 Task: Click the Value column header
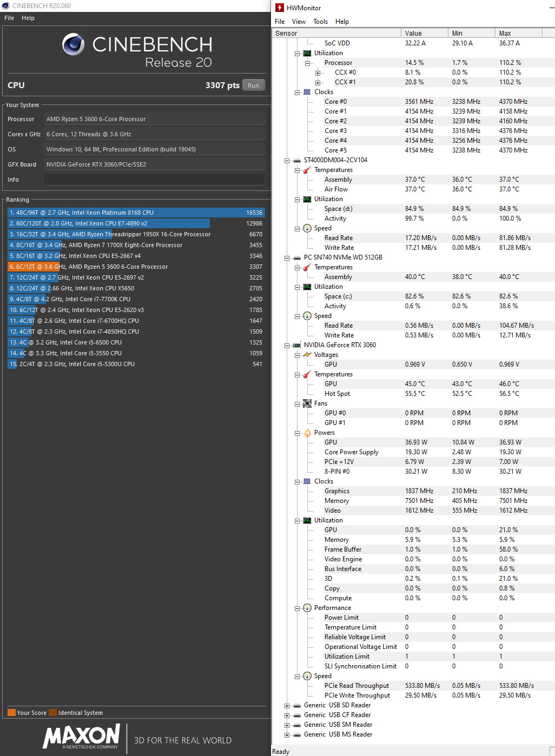coord(425,33)
